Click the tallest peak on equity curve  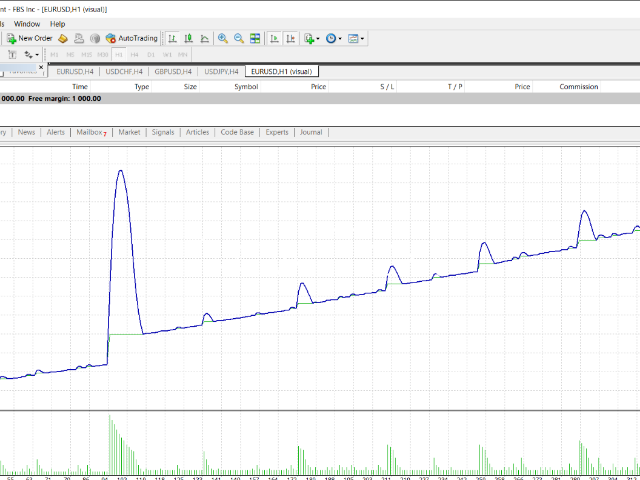click(x=120, y=171)
